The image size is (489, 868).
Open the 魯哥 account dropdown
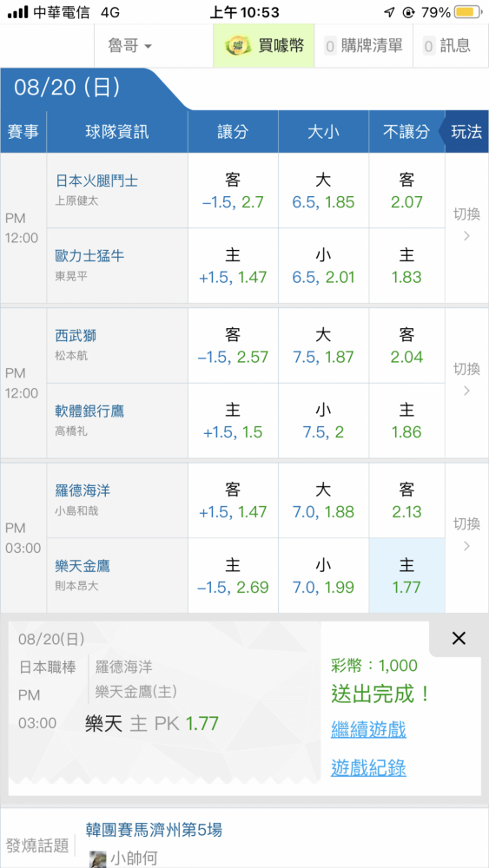tap(130, 45)
